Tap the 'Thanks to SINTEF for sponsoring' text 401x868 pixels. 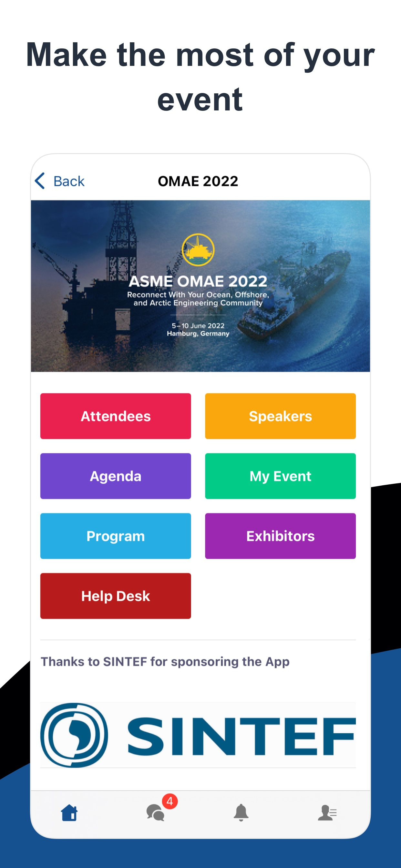[165, 662]
